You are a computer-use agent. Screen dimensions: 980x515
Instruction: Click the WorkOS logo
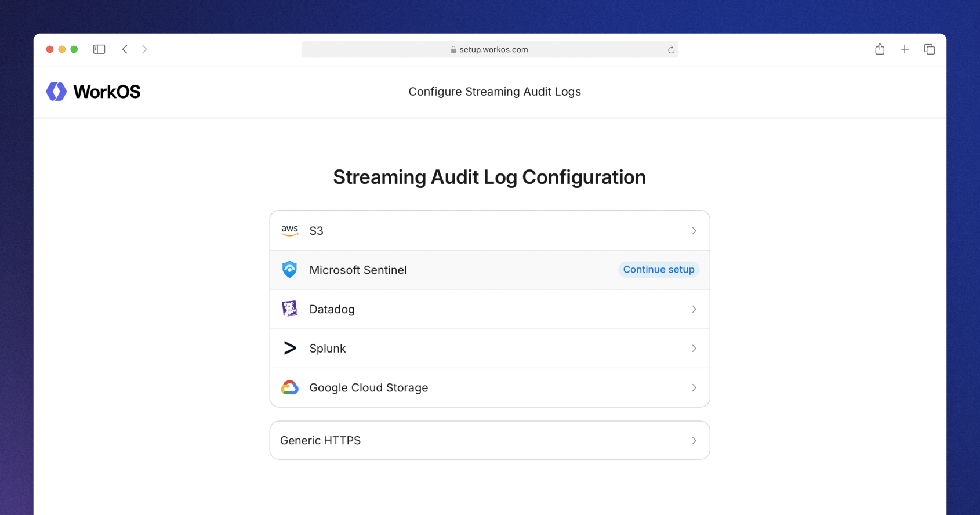tap(93, 92)
